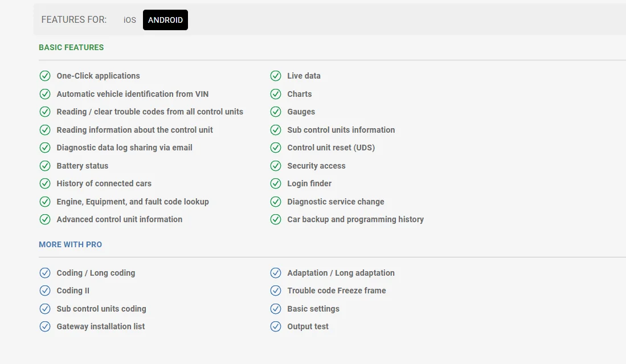Select the ANDROID features tab
626x364 pixels.
165,20
